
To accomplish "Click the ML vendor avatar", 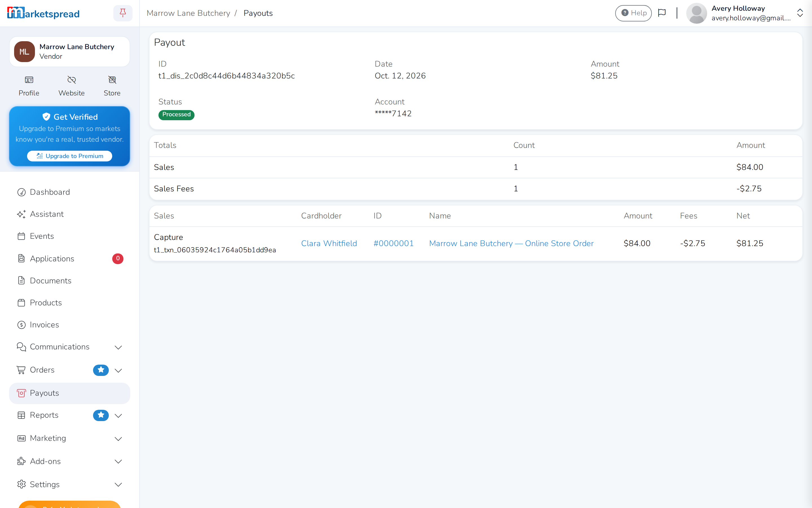I will point(24,51).
